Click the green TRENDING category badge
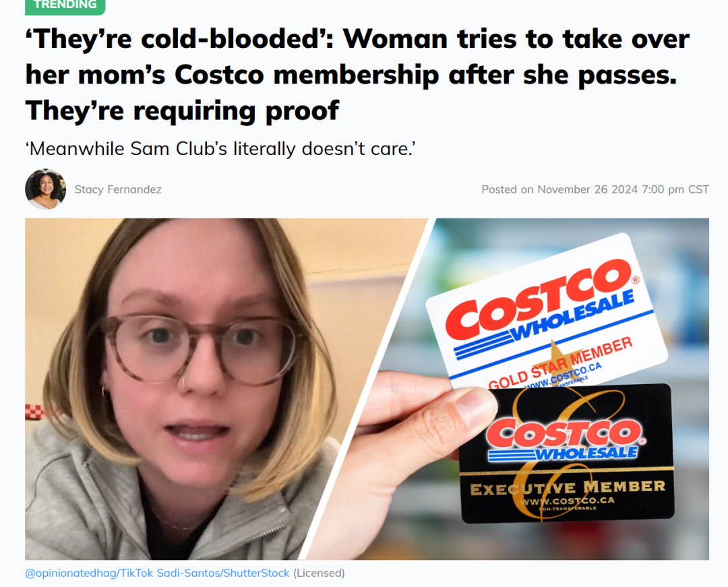 click(x=65, y=6)
